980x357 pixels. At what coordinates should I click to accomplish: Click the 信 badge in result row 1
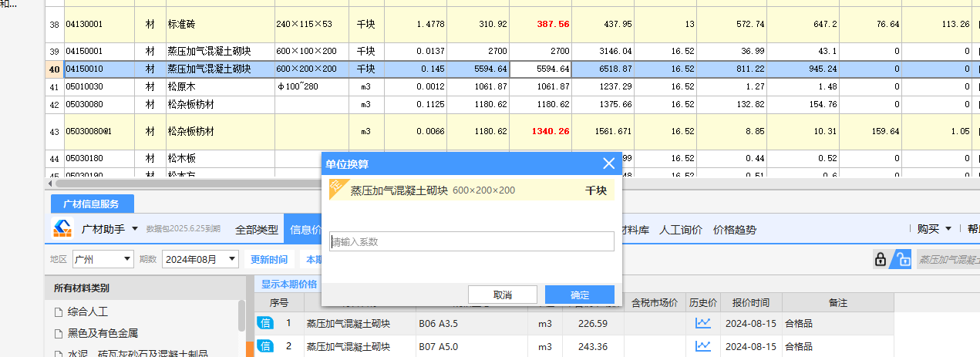(264, 323)
